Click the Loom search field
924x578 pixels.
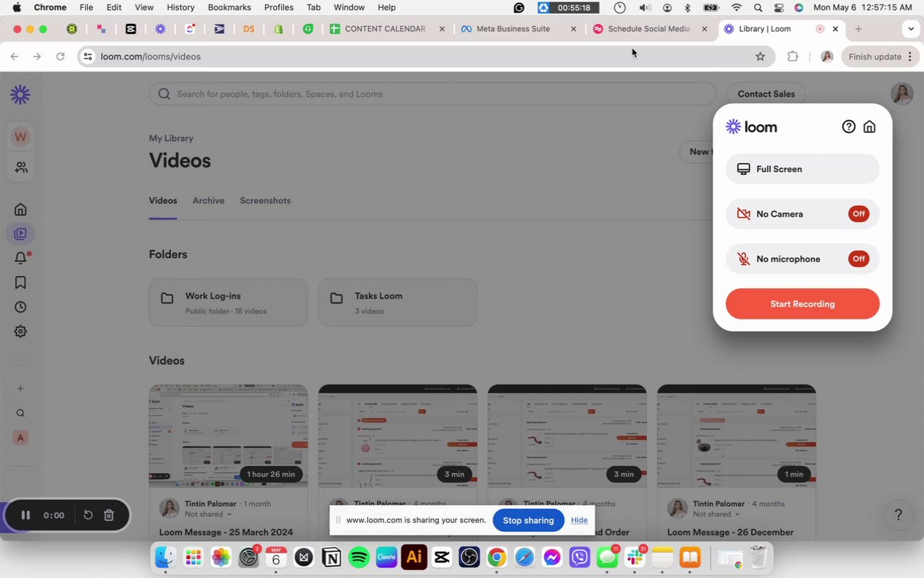tap(432, 94)
